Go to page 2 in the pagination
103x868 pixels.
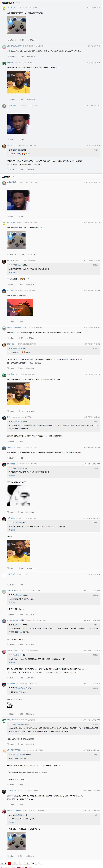pyautogui.click(x=13, y=863)
